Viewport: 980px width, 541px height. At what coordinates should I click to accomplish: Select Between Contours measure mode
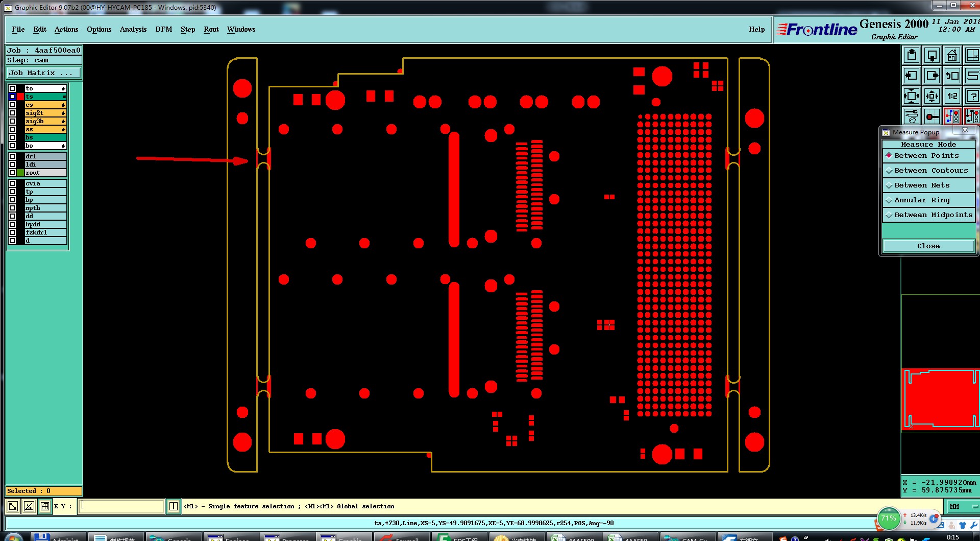928,171
